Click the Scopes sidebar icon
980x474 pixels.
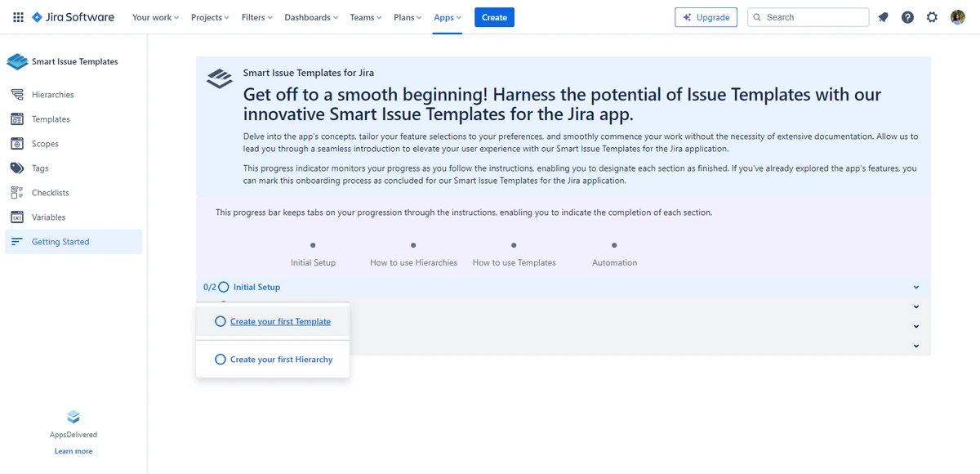point(17,144)
